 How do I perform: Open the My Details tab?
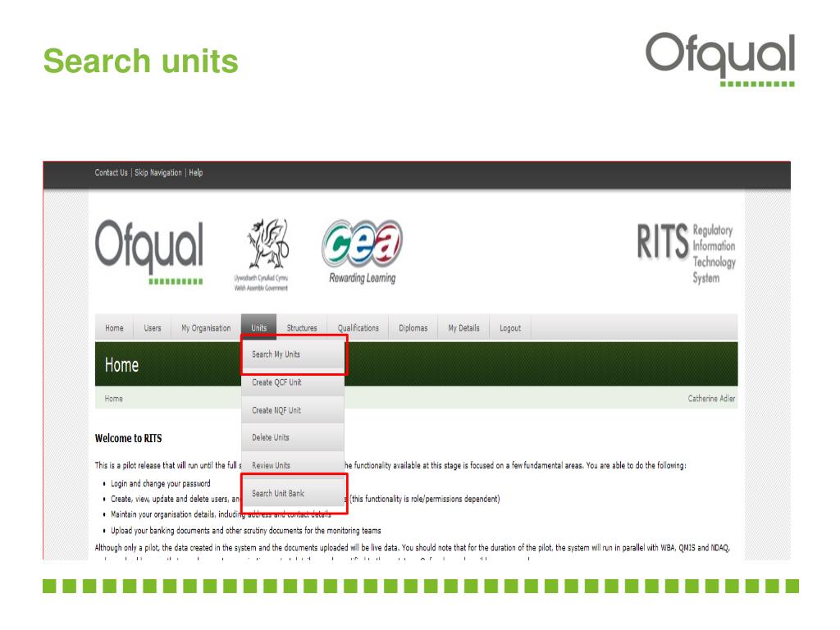tap(463, 328)
